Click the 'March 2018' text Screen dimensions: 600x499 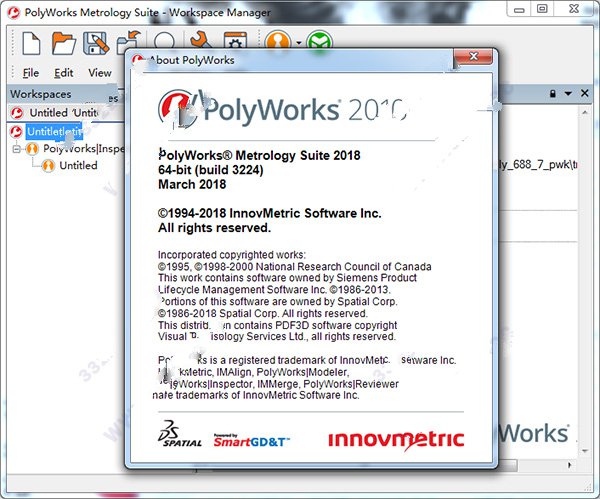(x=192, y=184)
